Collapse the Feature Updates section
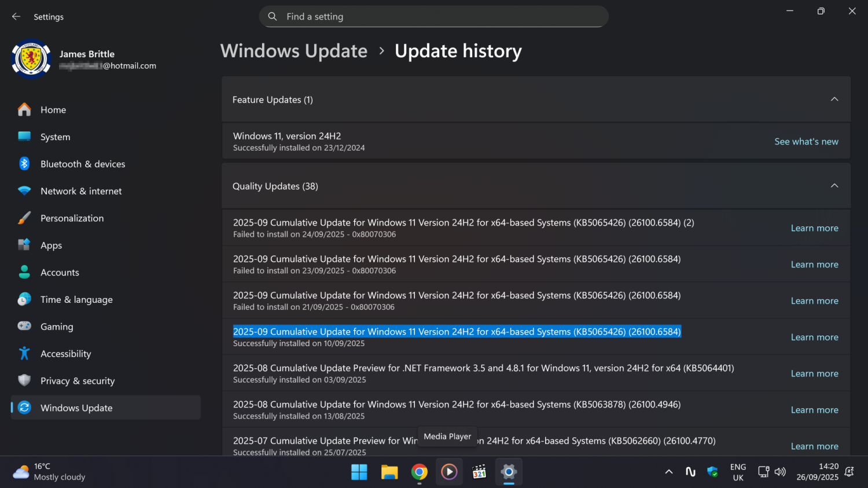The image size is (868, 488). tap(834, 99)
